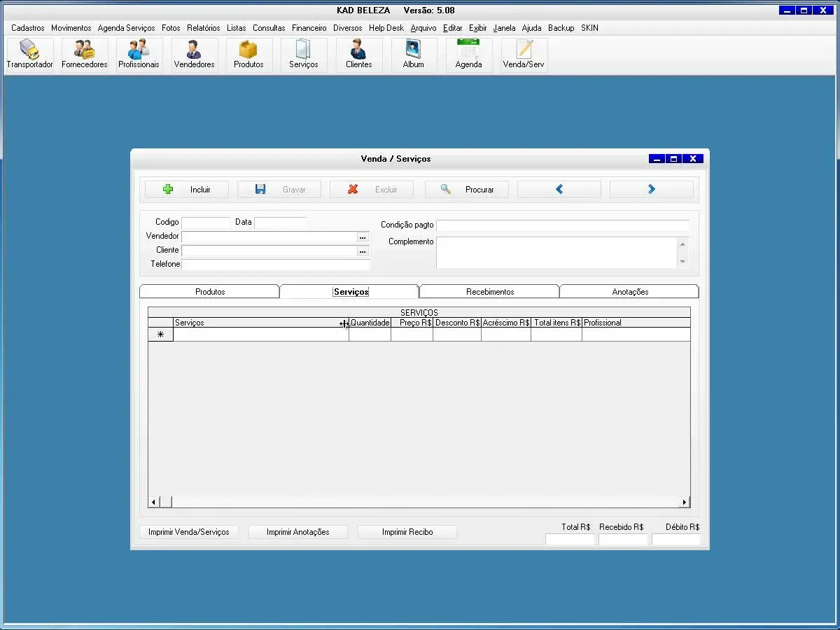The width and height of the screenshot is (840, 630).
Task: Open the Financeiro menu
Action: point(309,28)
